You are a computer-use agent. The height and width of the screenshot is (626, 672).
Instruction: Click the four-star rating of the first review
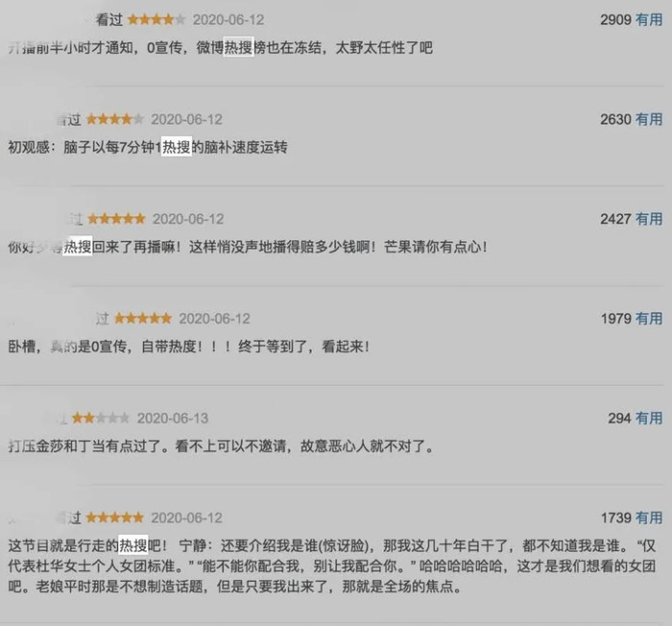(156, 20)
